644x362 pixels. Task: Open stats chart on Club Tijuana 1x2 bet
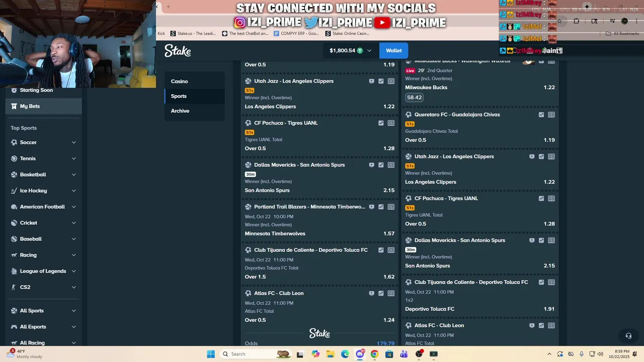(x=541, y=282)
